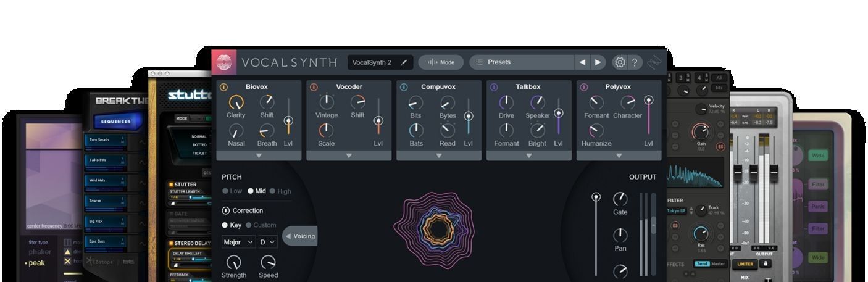The image size is (868, 282).
Task: Click the pink VocalSynth logo icon
Action: pyautogui.click(x=224, y=62)
